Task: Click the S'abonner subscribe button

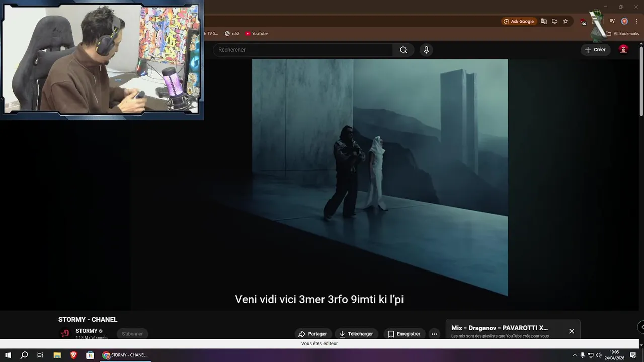Action: pos(132,334)
